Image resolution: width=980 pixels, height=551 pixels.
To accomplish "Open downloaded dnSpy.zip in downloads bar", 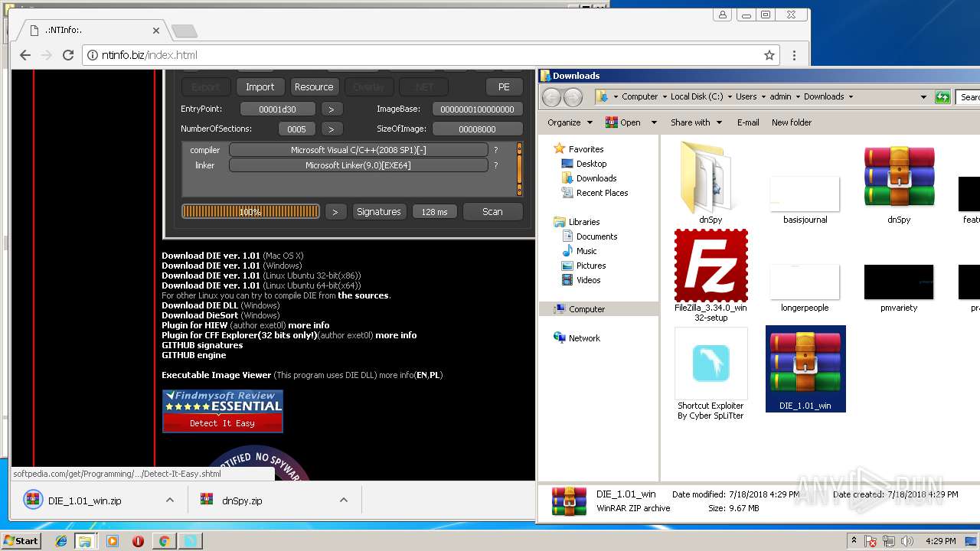I will click(x=242, y=500).
